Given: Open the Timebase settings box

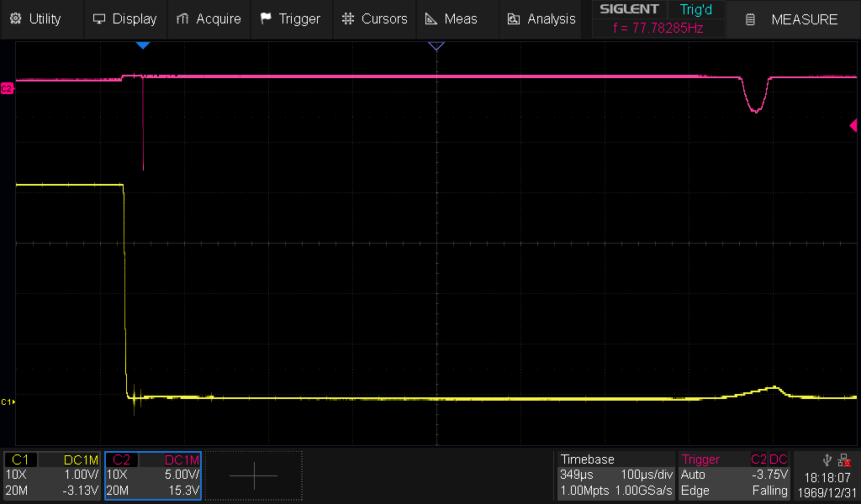Looking at the screenshot, I should point(615,475).
